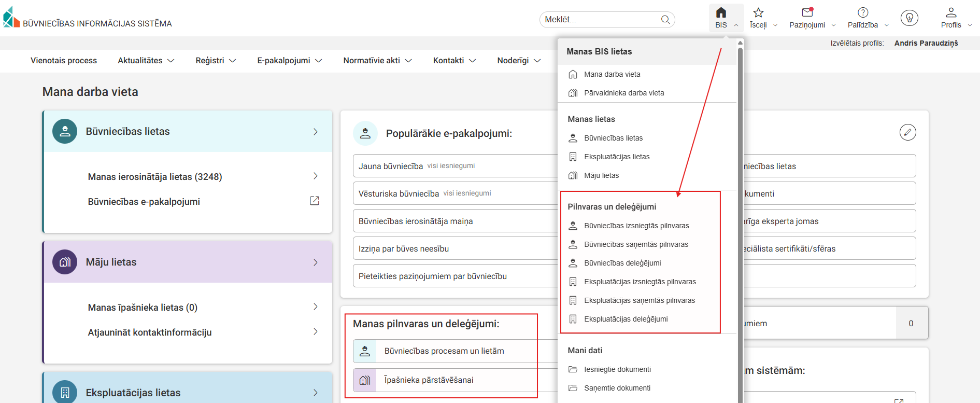Open the Profils user icon
Screen dimensions: 980x403
[950, 13]
